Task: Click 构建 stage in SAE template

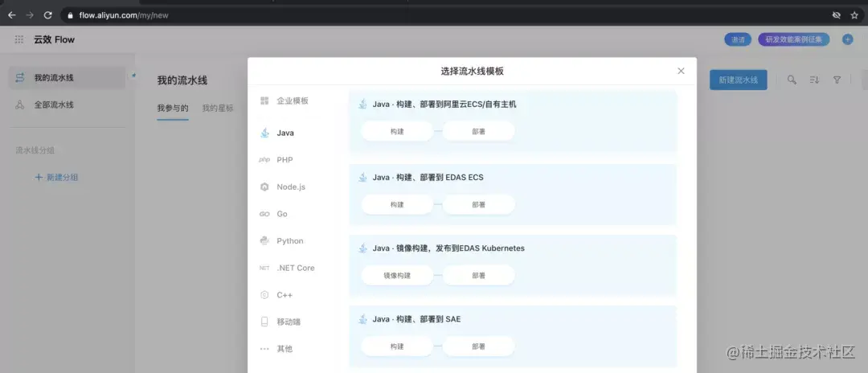Action: [397, 346]
